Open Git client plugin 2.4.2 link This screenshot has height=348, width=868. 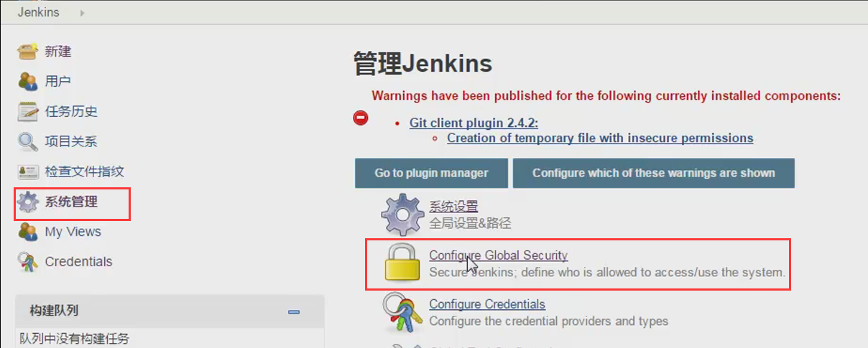474,123
